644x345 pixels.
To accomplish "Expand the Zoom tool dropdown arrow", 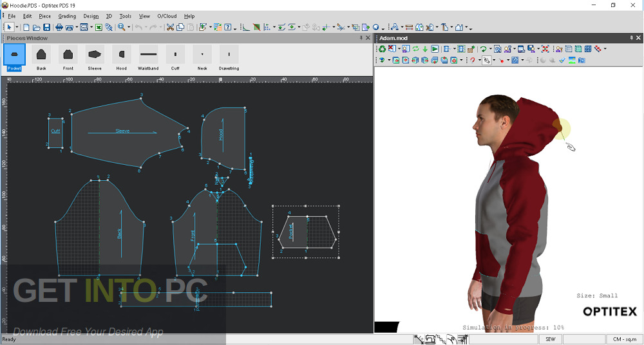I will [129, 28].
